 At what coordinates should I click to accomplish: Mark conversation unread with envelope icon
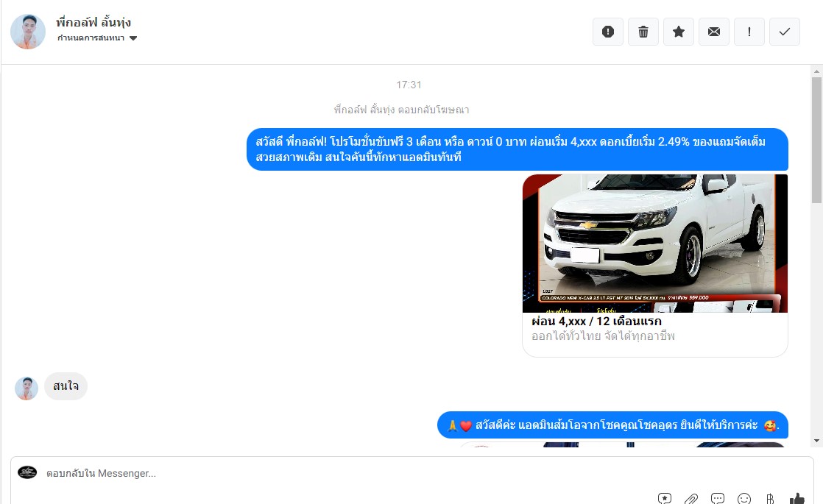[x=714, y=32]
